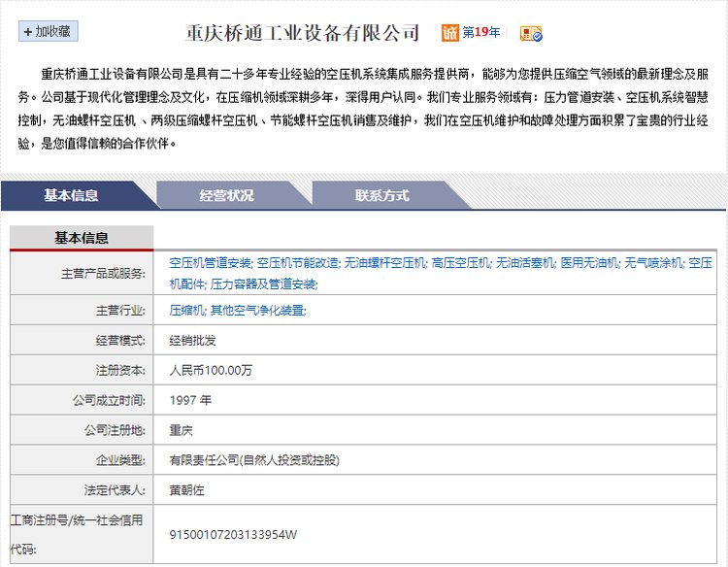Open the 医用无油机 product link
728x567 pixels.
pos(590,263)
